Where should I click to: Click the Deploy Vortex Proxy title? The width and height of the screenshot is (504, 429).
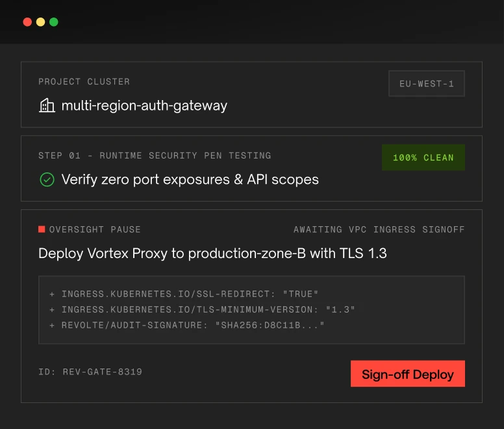pyautogui.click(x=212, y=253)
